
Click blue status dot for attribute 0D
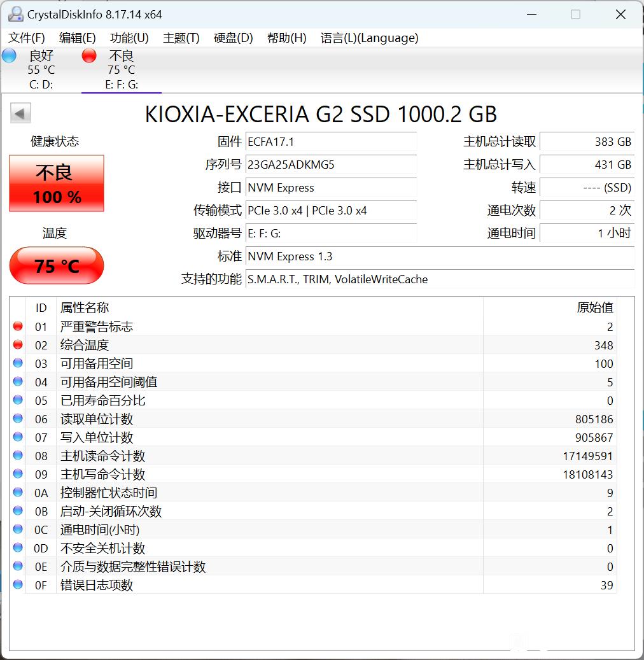18,547
